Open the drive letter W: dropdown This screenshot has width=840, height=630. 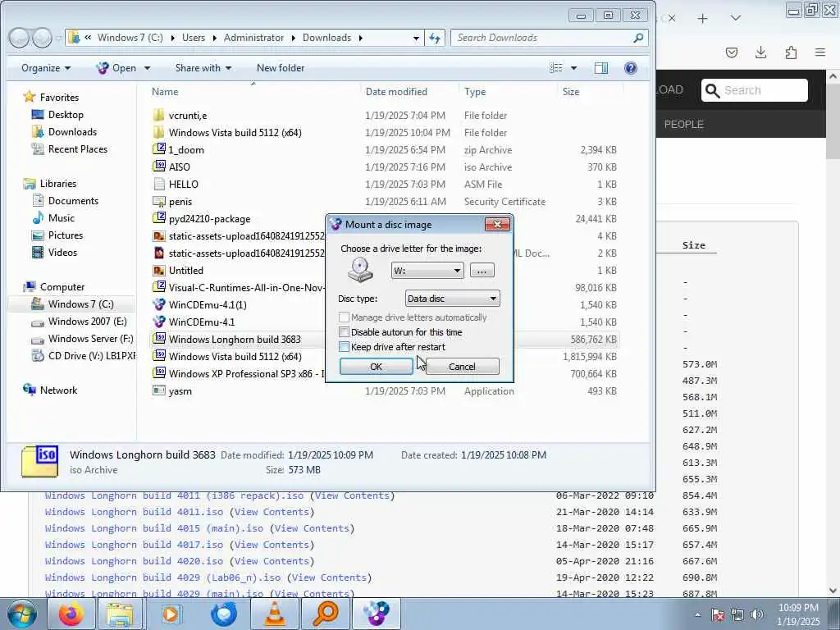point(427,271)
